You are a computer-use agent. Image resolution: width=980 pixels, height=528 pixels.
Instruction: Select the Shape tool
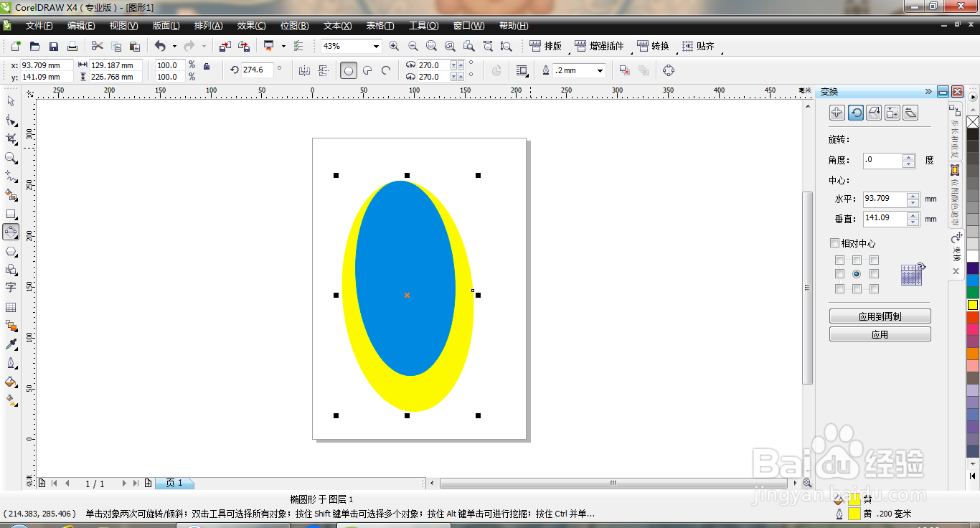tap(11, 120)
